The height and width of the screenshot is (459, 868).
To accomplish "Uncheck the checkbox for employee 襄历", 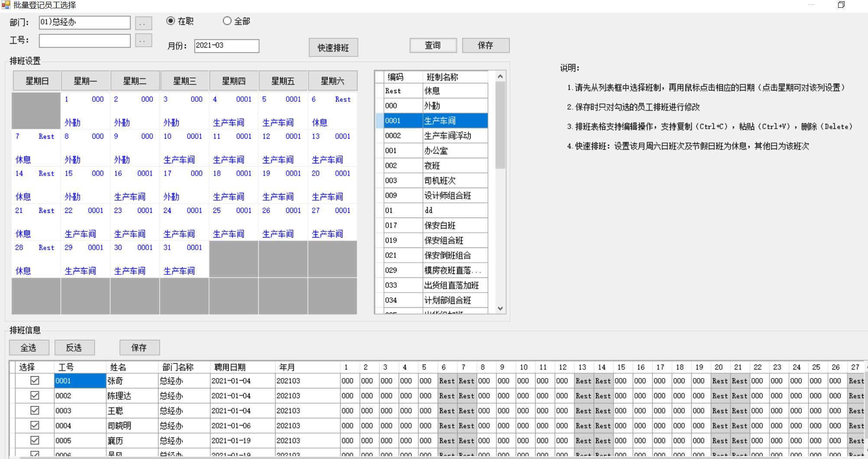I will click(x=35, y=440).
